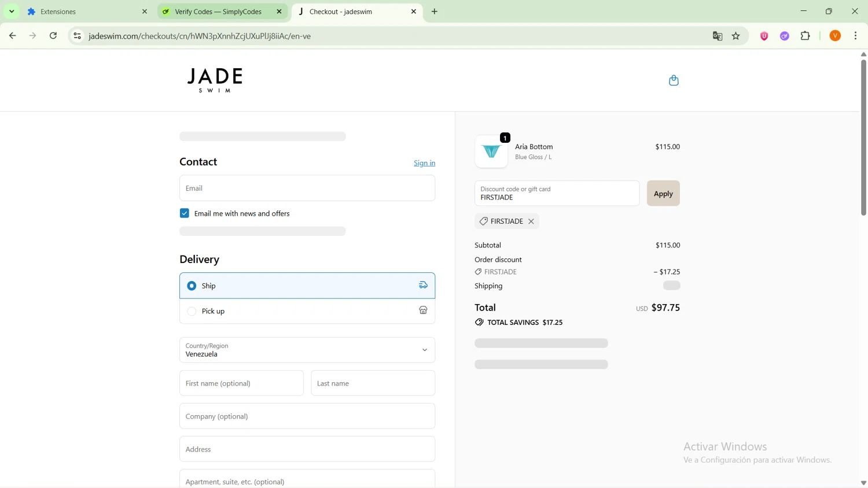This screenshot has height=488, width=868.
Task: Select the Ship delivery radio button
Action: (192, 286)
